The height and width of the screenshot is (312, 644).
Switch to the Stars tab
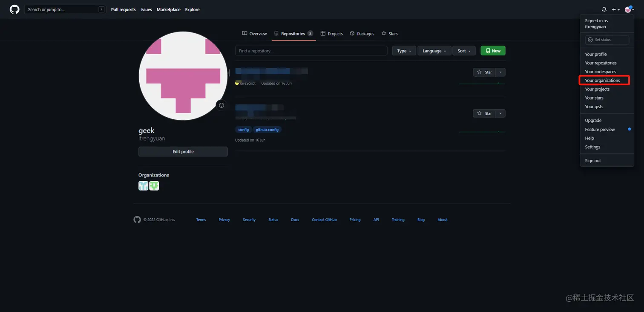click(x=389, y=34)
